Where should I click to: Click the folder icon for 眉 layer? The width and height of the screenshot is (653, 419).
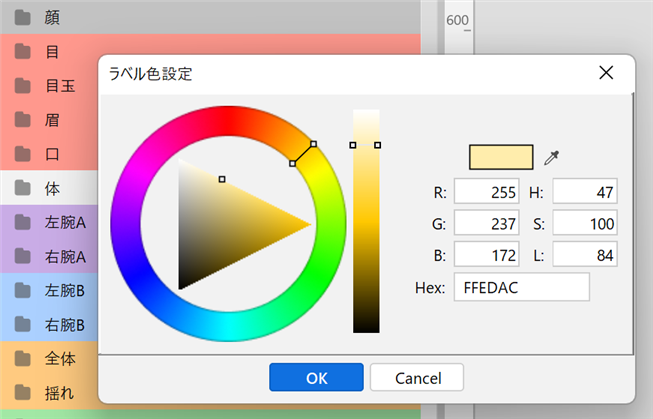tap(23, 119)
